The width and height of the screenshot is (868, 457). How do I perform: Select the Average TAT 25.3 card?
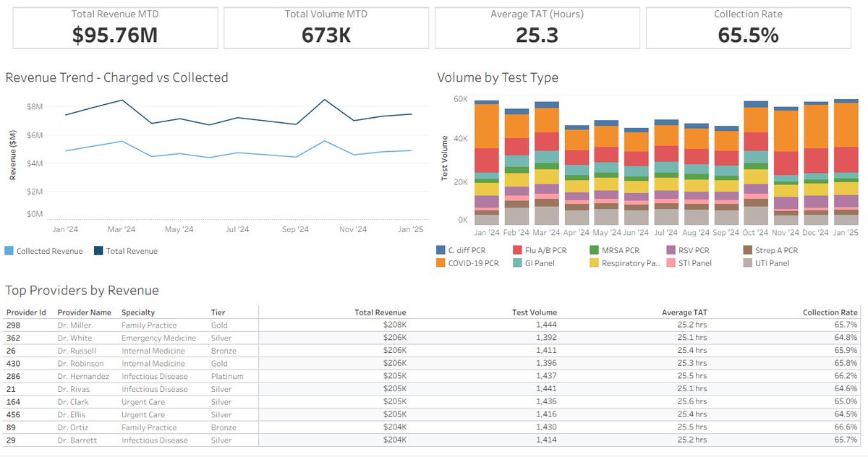(537, 28)
